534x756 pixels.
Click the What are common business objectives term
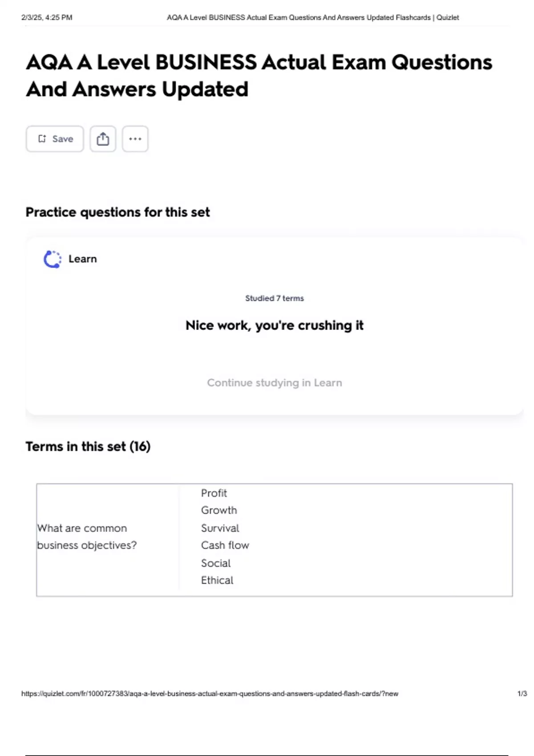pos(87,537)
